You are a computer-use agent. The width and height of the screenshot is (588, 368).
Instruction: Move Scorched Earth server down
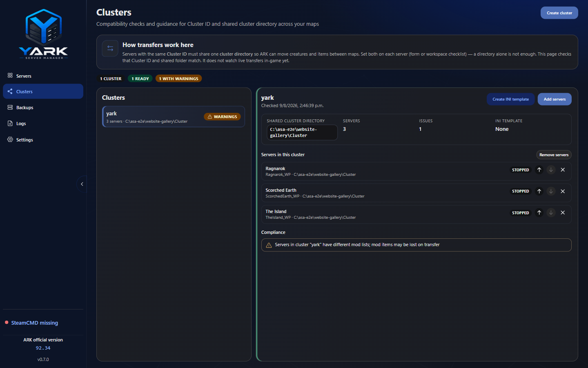[x=551, y=191]
